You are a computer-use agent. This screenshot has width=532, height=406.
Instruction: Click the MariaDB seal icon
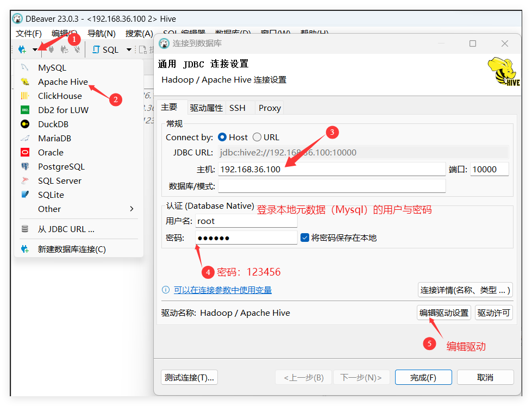(25, 138)
